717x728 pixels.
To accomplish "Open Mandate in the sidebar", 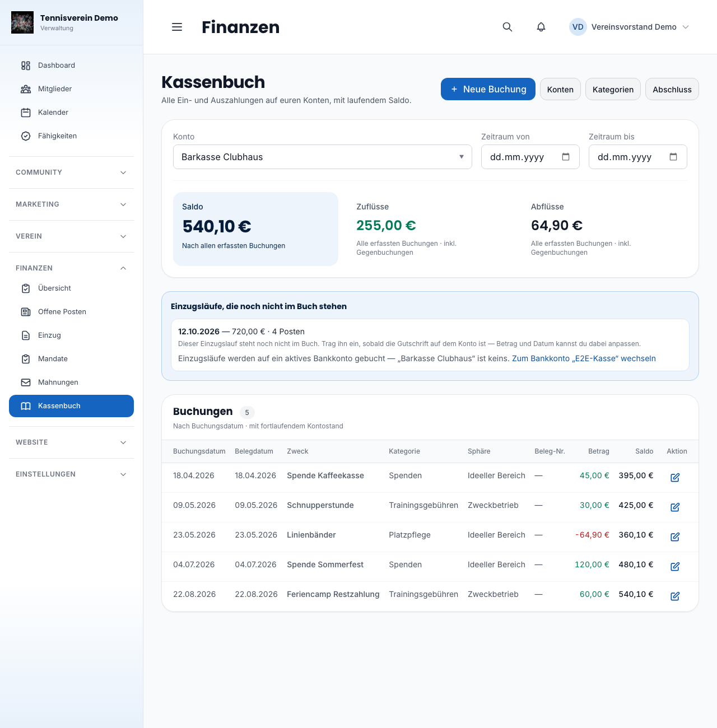I will point(71,359).
